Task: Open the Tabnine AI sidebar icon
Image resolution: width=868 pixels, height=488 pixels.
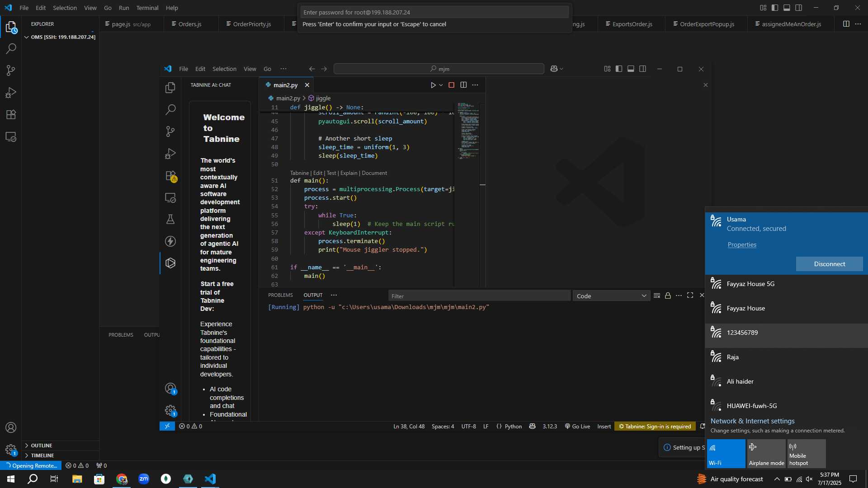Action: [170, 263]
